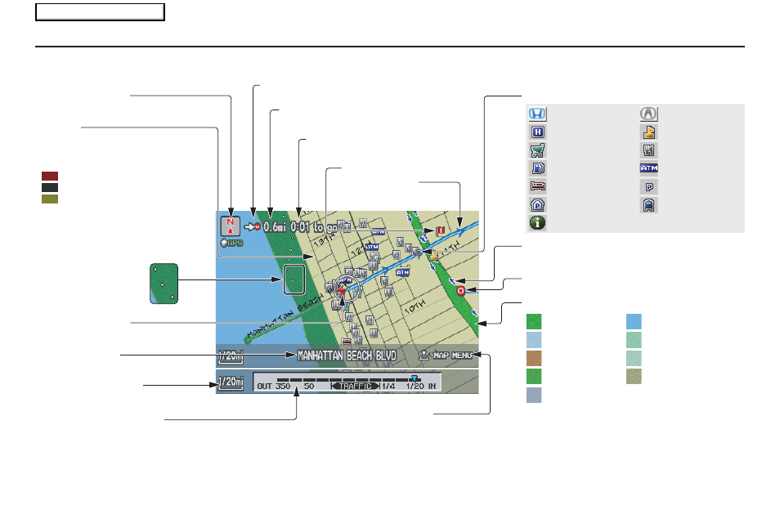Click the 10TH street label on map

pos(415,306)
